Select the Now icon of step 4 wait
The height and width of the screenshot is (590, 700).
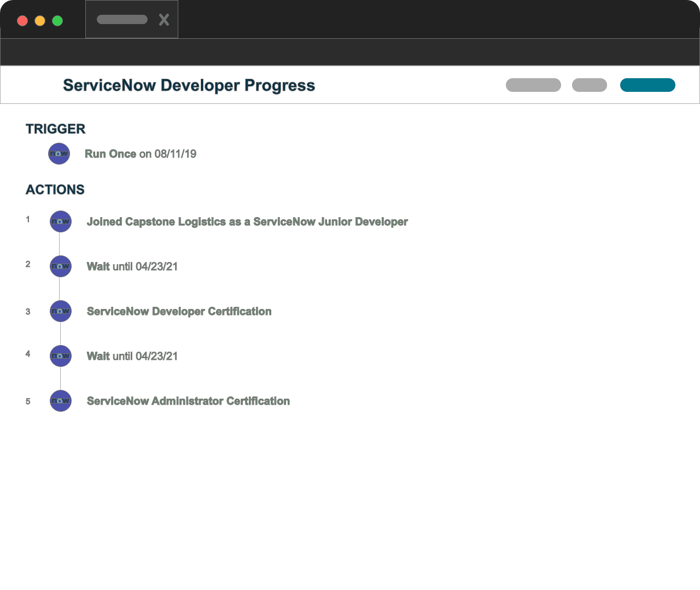60,356
